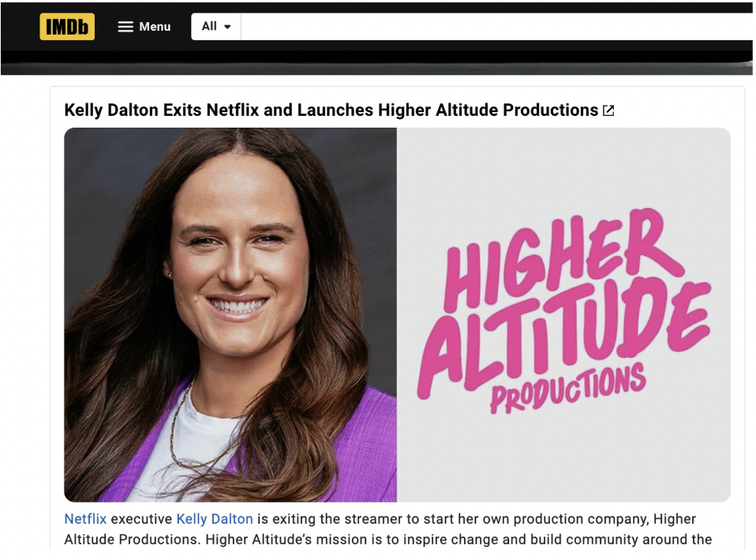Click Kelly Dalton's portrait photo
The width and height of the screenshot is (756, 560).
[x=230, y=315]
